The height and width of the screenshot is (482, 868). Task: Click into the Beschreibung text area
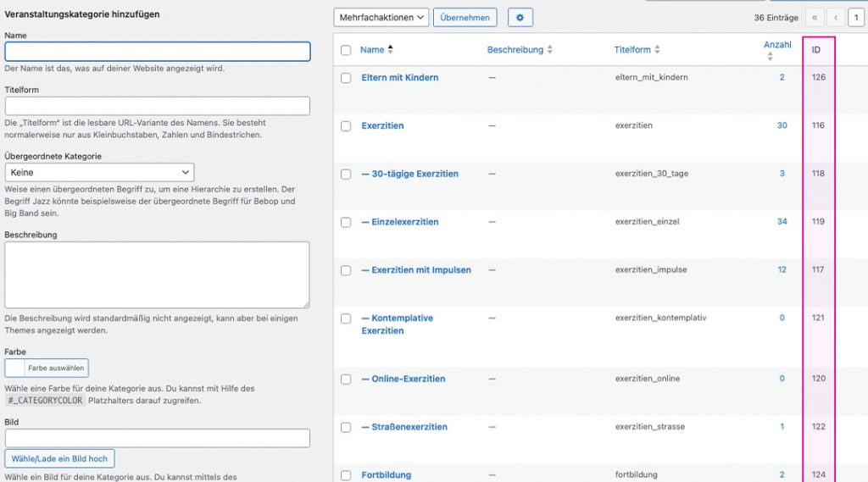click(x=157, y=274)
